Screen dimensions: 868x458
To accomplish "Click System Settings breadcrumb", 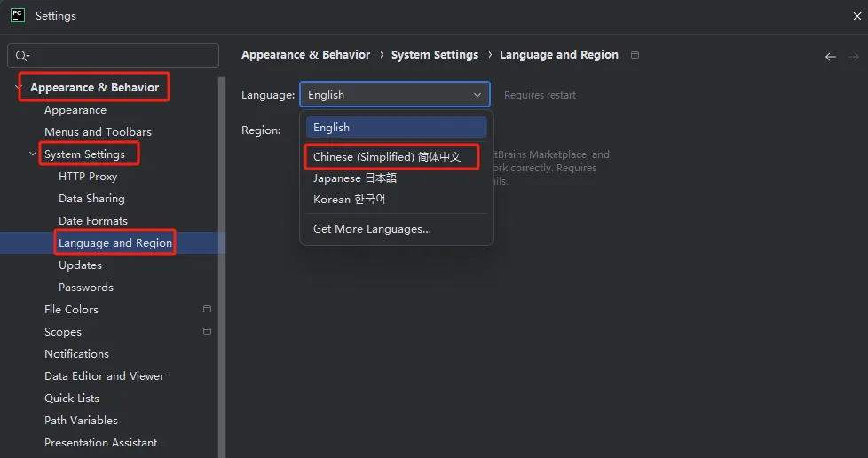I will pos(435,55).
